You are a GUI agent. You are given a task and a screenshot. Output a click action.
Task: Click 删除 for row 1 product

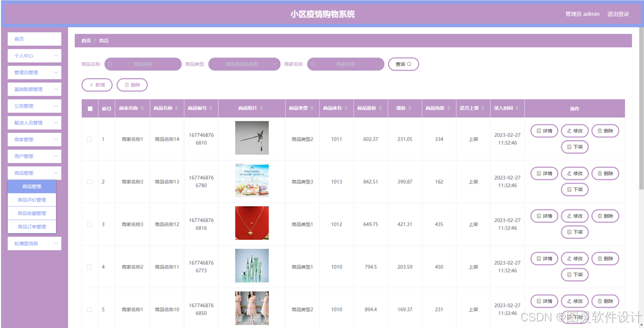point(605,131)
